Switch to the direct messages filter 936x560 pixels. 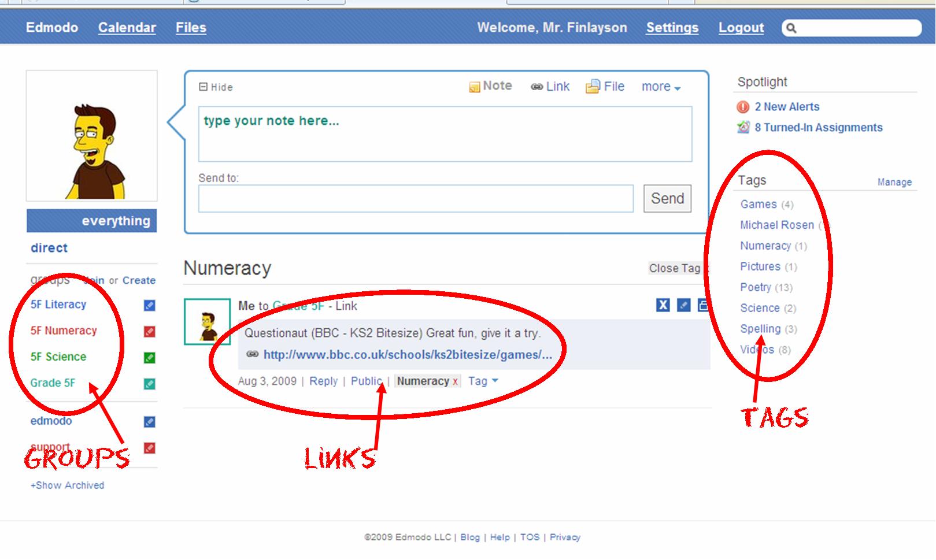point(49,248)
